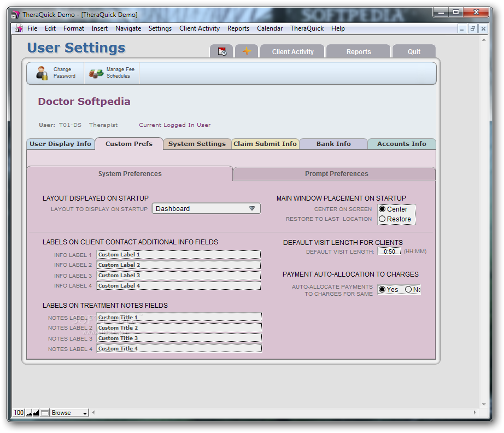The height and width of the screenshot is (433, 504).
Task: Click the zoom in mountain icon in the status bar
Action: pyautogui.click(x=36, y=412)
